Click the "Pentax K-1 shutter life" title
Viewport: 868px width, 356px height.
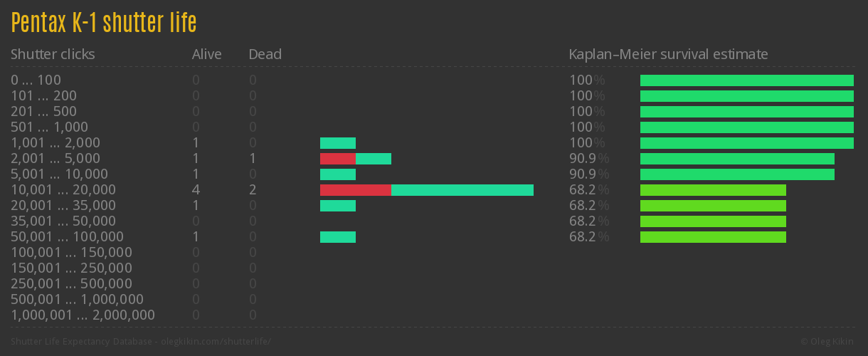[104, 23]
